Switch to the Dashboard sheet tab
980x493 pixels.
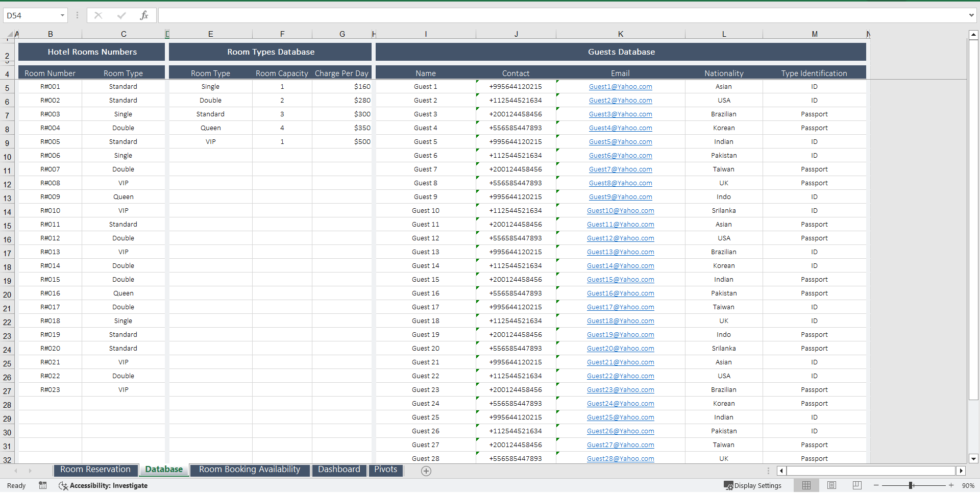(x=339, y=469)
